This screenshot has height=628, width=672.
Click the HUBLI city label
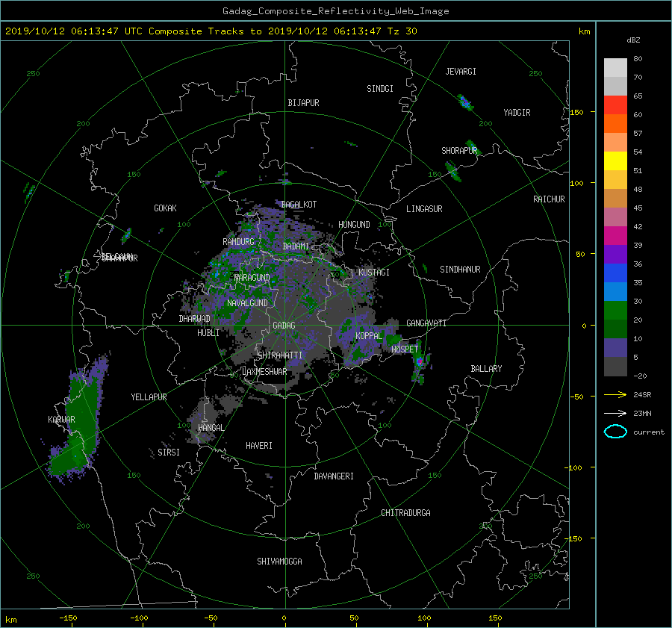tap(208, 333)
